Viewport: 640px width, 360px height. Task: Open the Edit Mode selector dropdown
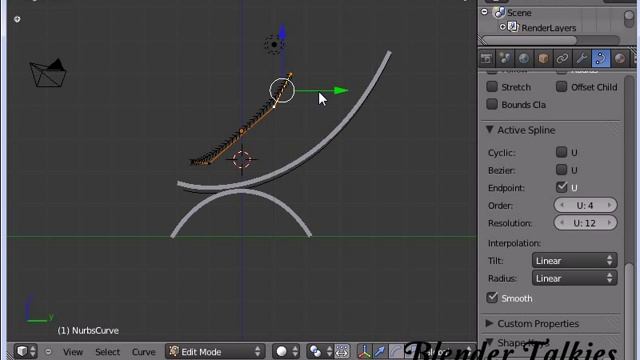click(x=215, y=351)
